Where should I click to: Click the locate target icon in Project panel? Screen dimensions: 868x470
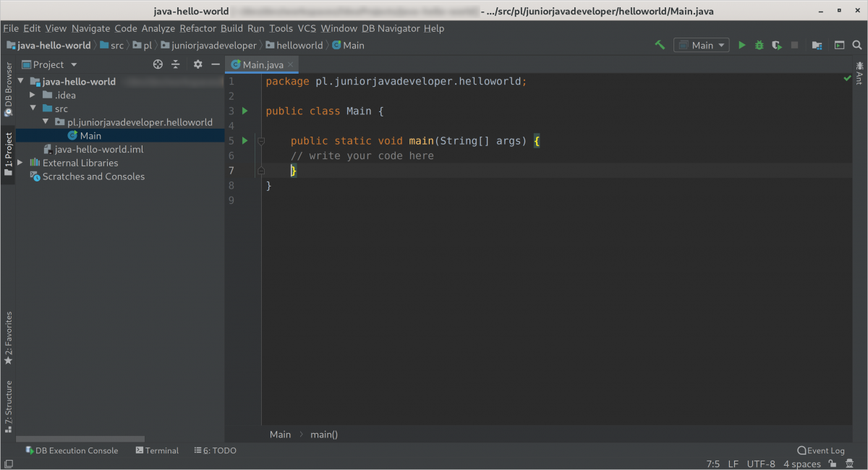point(158,64)
